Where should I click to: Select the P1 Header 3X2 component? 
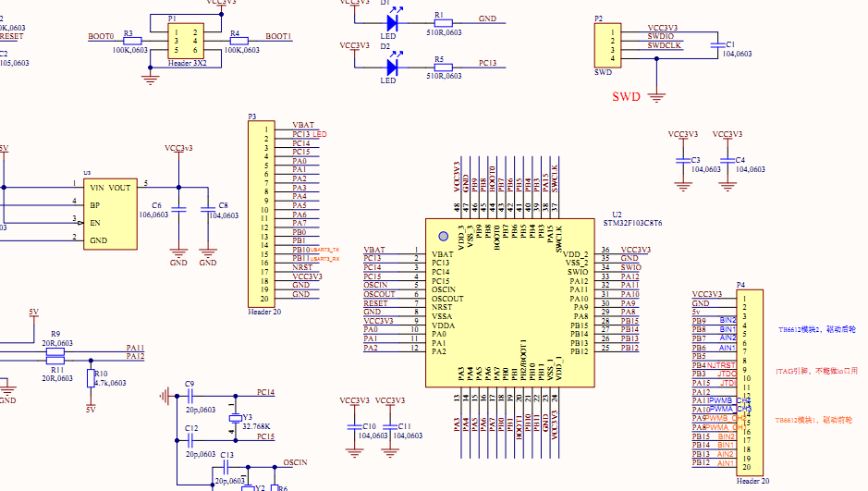click(x=186, y=41)
